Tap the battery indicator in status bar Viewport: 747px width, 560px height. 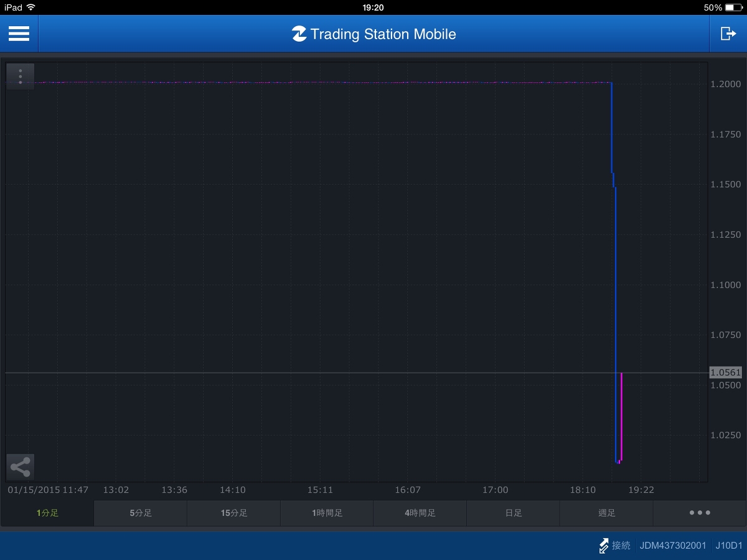(733, 7)
